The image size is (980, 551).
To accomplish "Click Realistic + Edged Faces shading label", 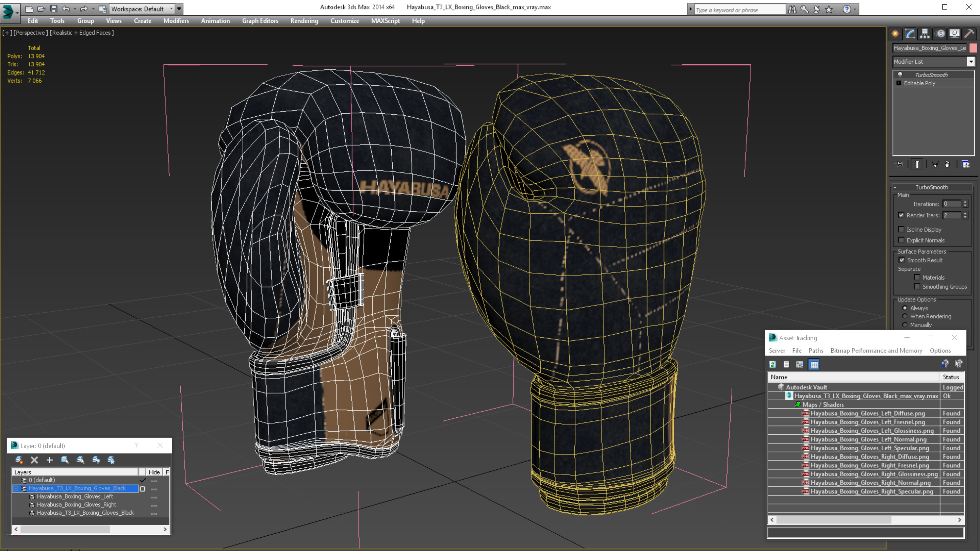I will click(82, 33).
